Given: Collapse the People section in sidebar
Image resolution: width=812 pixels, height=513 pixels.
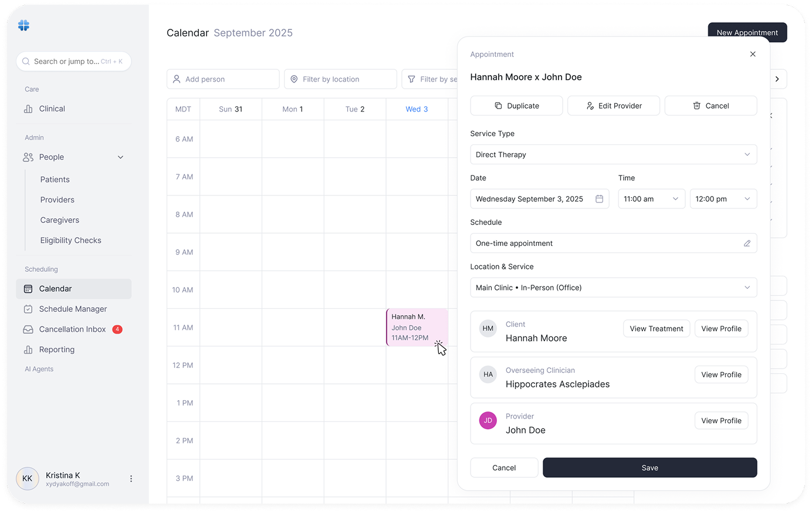Looking at the screenshot, I should pos(120,157).
